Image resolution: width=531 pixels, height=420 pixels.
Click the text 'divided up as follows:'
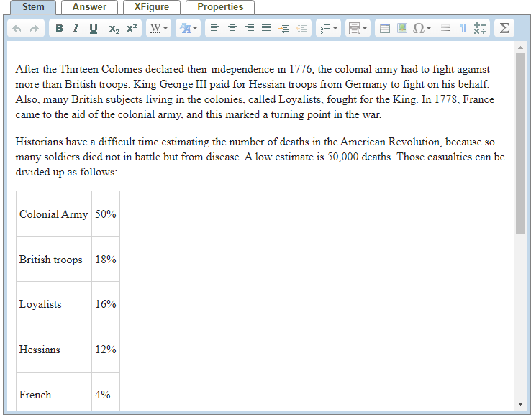pos(66,172)
